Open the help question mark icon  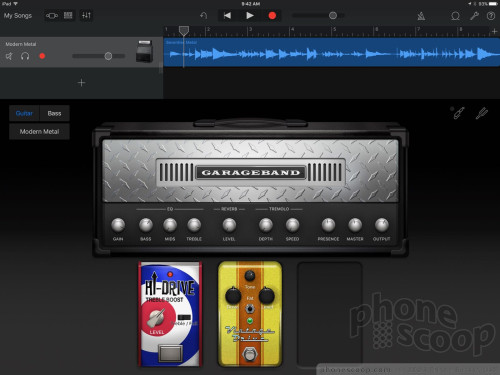[x=491, y=16]
